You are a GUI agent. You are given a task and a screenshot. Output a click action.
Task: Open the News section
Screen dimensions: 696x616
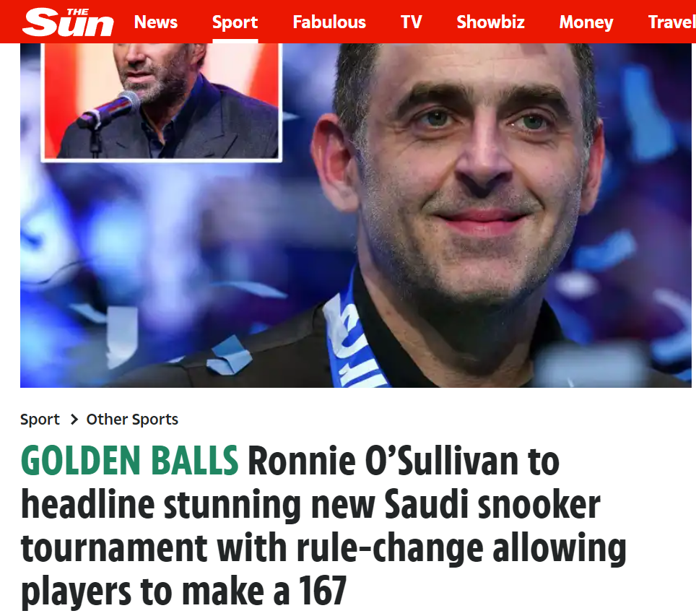coord(156,22)
